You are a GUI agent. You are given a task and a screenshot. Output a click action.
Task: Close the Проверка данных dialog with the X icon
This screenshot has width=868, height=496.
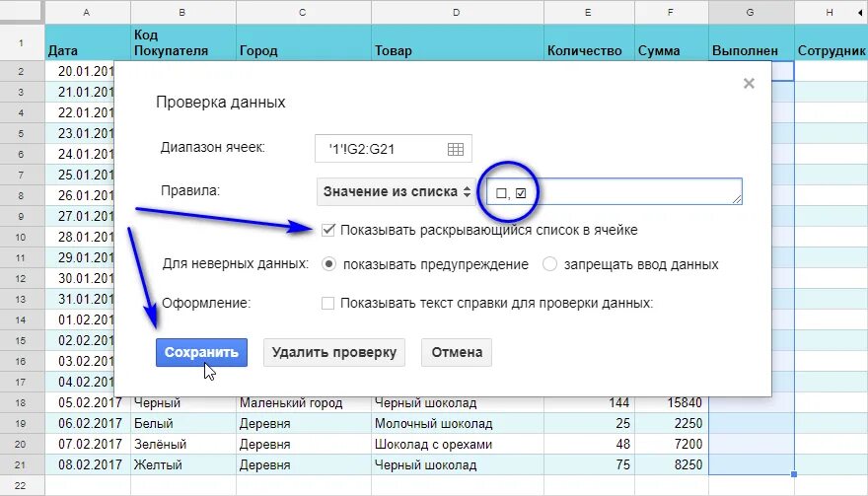coord(749,84)
